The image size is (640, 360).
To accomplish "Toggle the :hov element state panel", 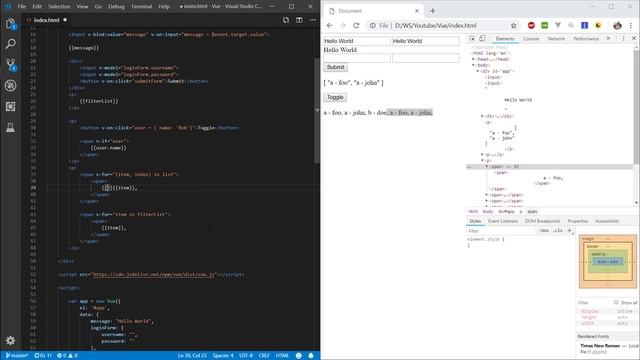I will click(544, 231).
